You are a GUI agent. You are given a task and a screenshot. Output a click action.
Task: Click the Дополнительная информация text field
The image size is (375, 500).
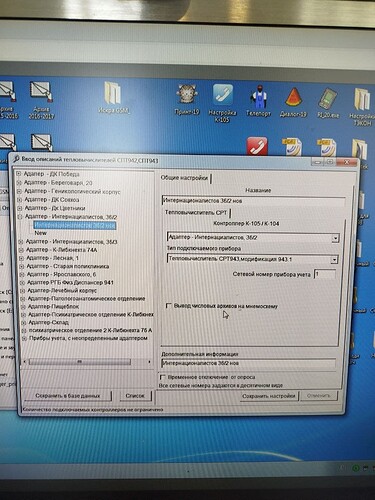248,363
